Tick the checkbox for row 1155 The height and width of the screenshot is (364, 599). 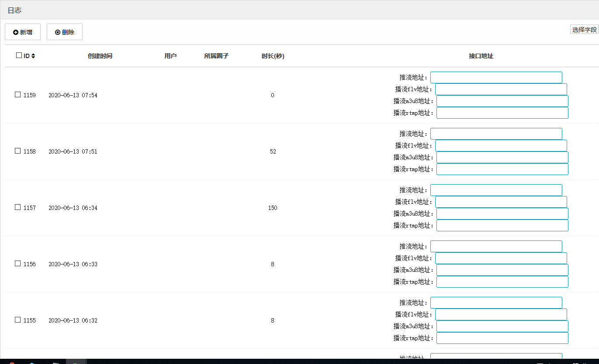18,320
